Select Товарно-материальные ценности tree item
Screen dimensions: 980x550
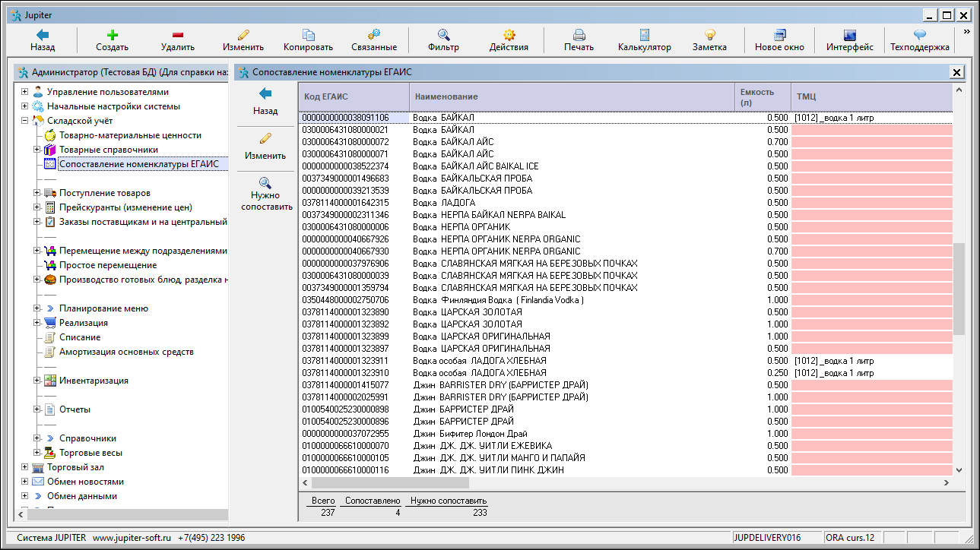tap(130, 135)
